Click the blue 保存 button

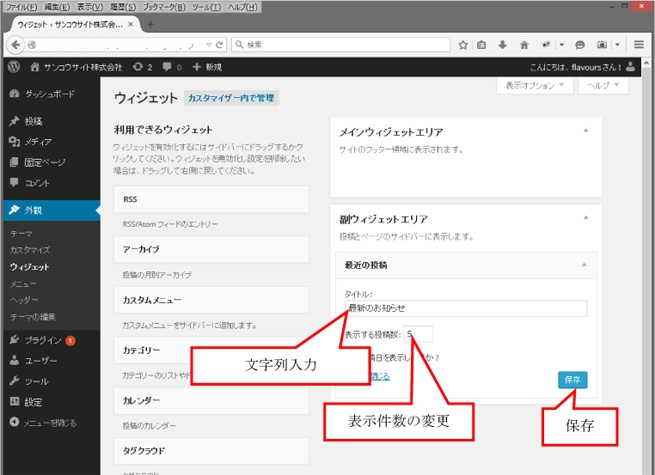point(573,380)
